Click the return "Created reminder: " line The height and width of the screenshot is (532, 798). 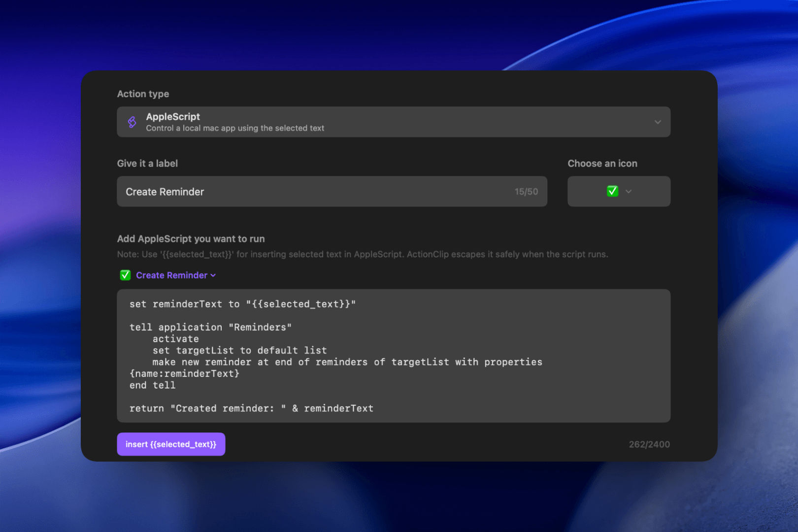tap(251, 408)
